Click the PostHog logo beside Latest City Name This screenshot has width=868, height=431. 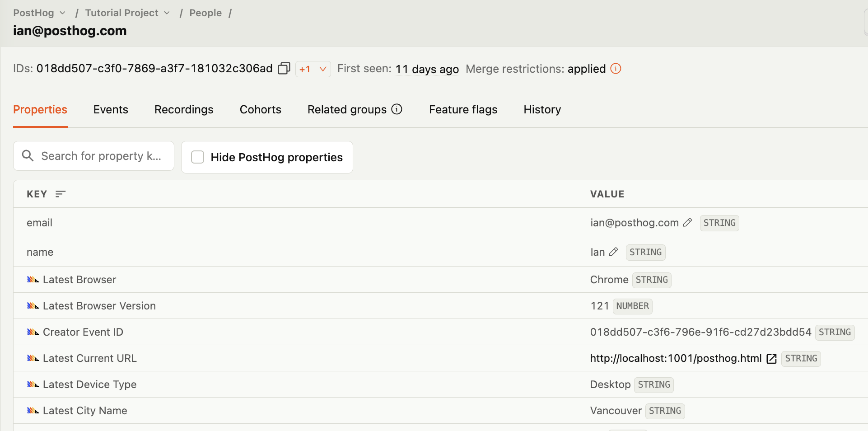pos(33,411)
